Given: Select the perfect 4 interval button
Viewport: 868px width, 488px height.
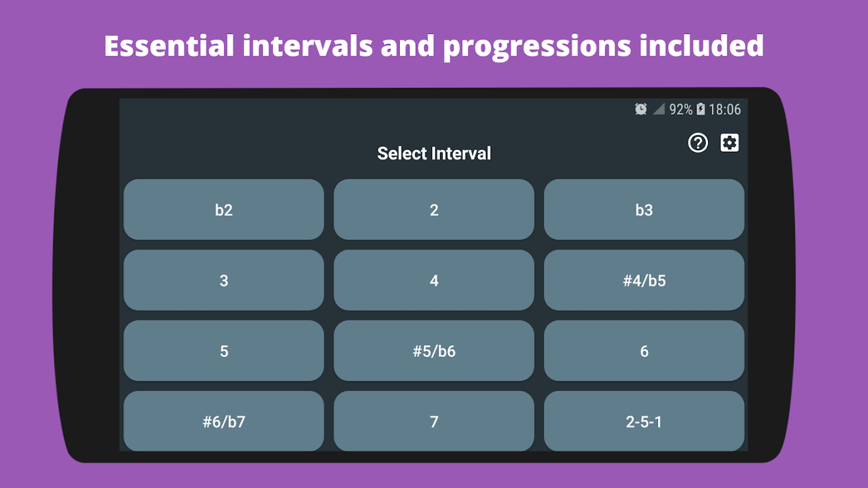Looking at the screenshot, I should tap(434, 280).
